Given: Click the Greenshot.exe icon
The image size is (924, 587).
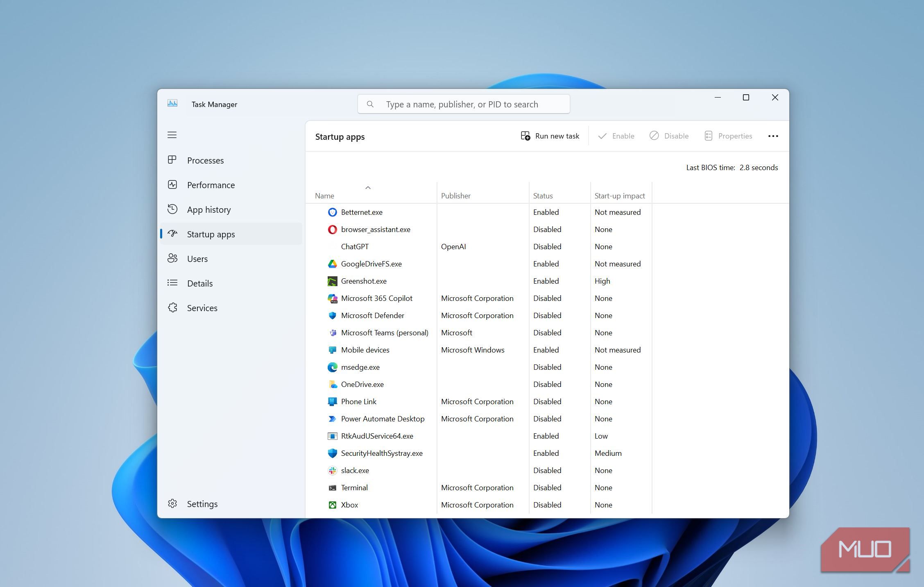Looking at the screenshot, I should point(333,281).
